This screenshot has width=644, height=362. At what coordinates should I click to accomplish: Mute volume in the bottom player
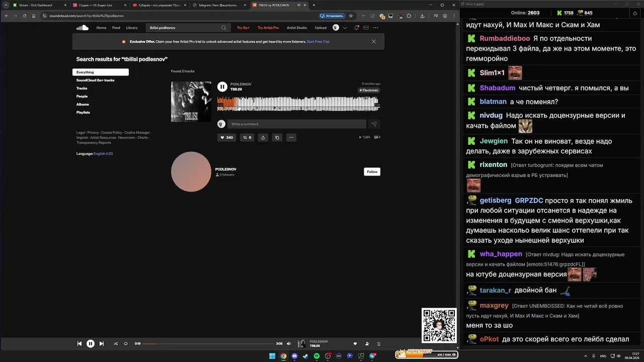[x=289, y=343]
